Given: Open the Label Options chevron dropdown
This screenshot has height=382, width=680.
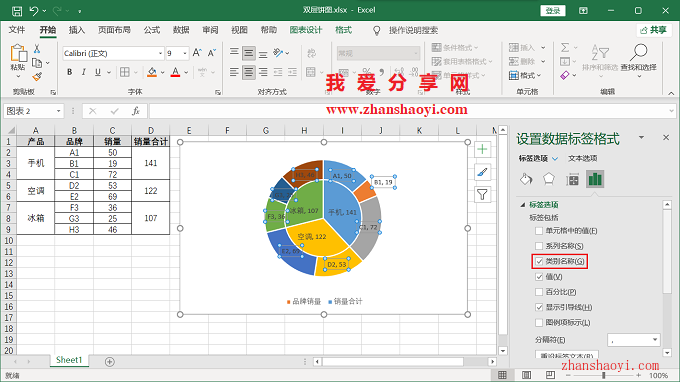Looking at the screenshot, I should click(x=555, y=159).
